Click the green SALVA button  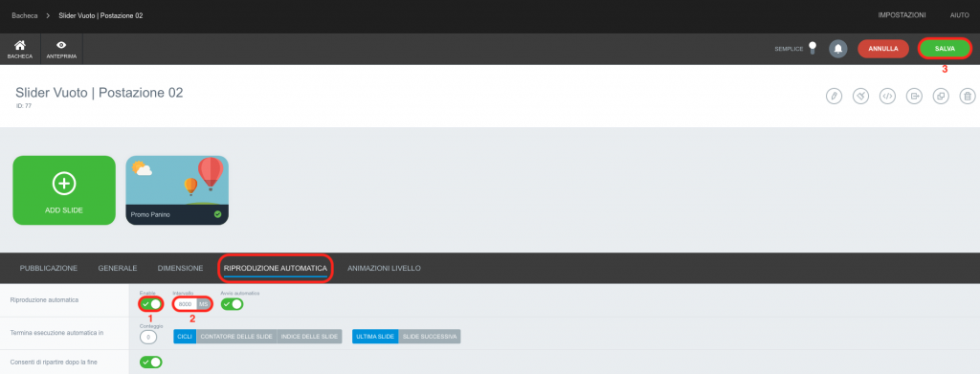(945, 48)
